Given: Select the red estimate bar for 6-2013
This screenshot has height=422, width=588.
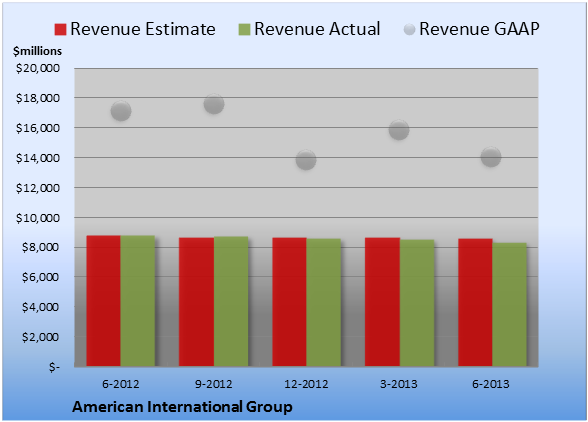Looking at the screenshot, I should pyautogui.click(x=475, y=302).
